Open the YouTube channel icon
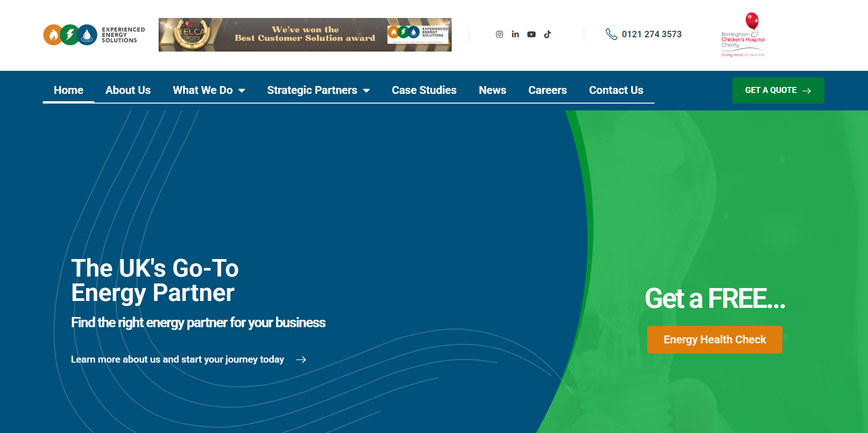868x433 pixels. 531,34
